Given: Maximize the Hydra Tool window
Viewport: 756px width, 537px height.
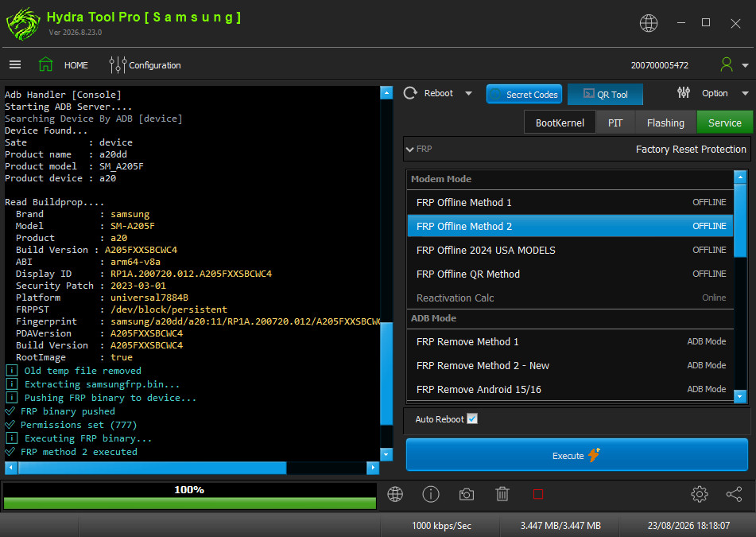Looking at the screenshot, I should tap(706, 23).
